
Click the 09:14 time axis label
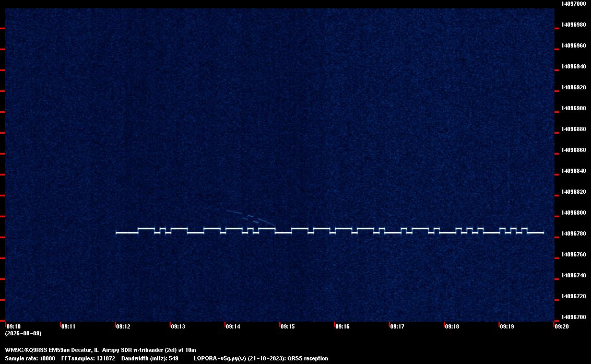(233, 326)
